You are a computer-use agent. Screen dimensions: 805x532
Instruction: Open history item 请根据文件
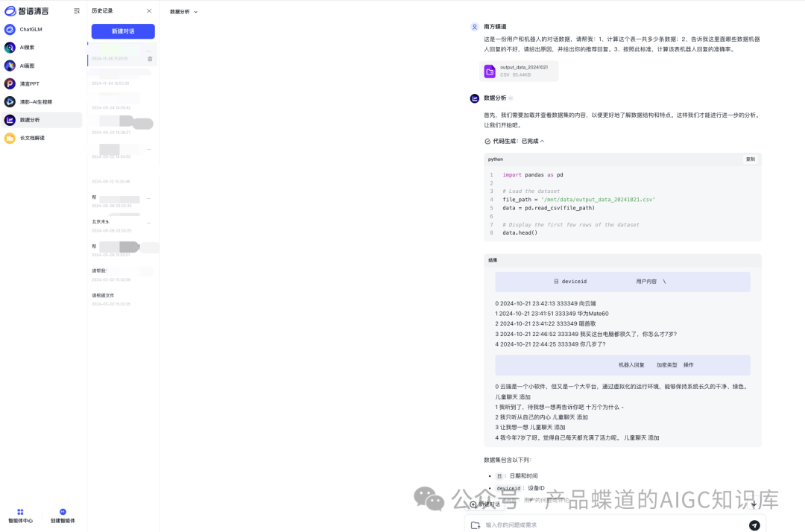tap(122, 299)
